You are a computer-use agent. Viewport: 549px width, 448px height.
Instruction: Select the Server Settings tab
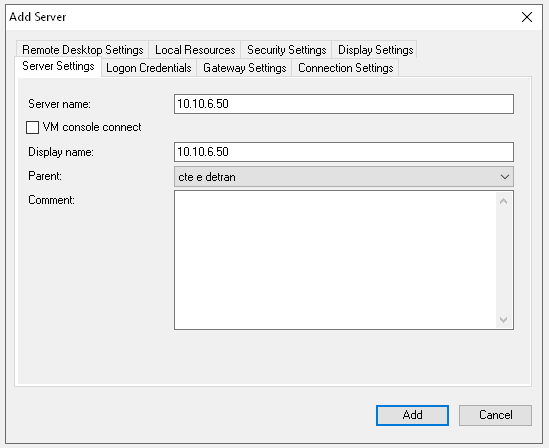tap(58, 66)
